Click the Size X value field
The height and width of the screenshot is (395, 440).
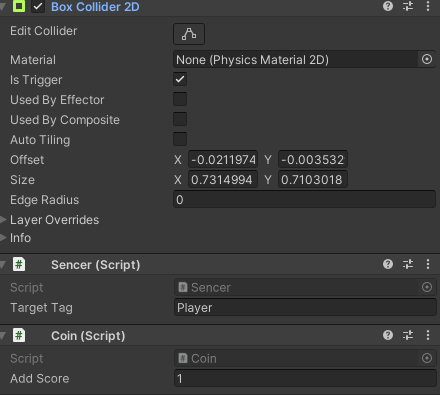tap(223, 180)
